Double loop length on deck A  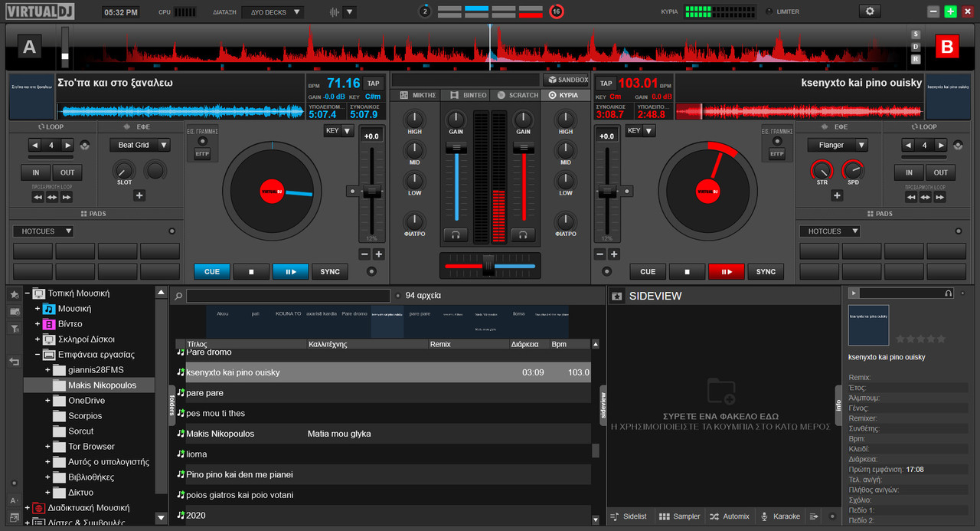(x=68, y=145)
